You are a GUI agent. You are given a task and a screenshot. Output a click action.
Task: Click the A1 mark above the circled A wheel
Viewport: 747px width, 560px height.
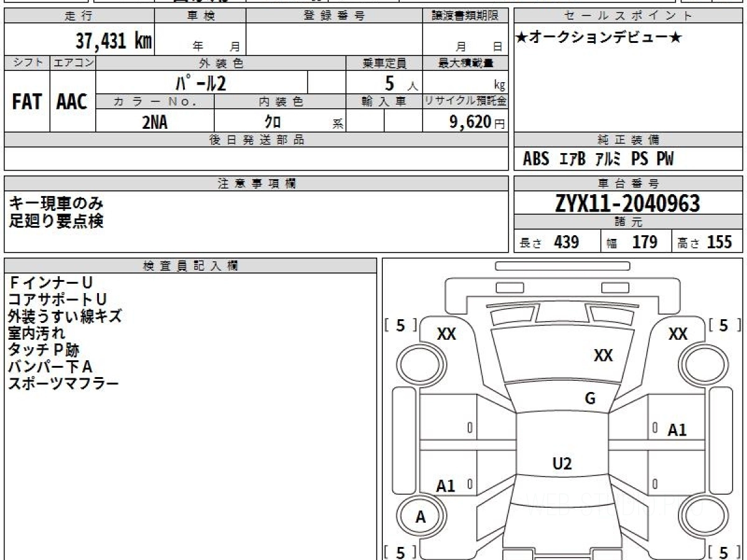[446, 486]
